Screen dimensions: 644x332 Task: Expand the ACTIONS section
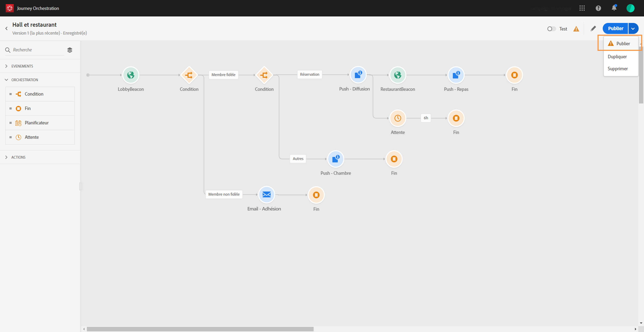pyautogui.click(x=18, y=157)
